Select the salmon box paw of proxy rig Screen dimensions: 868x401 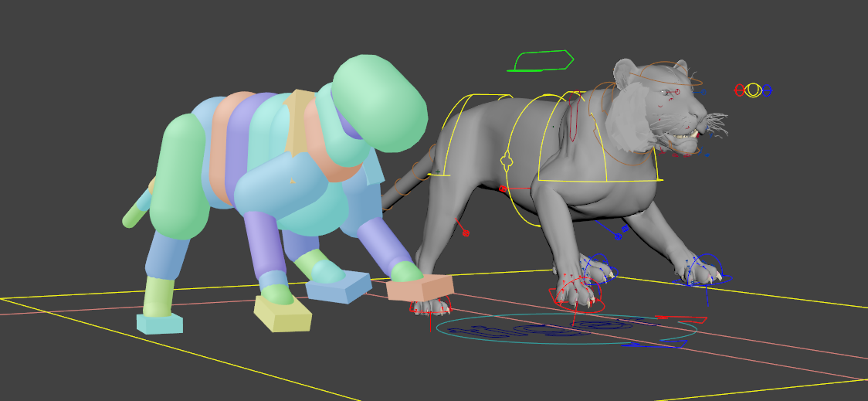[x=419, y=287]
